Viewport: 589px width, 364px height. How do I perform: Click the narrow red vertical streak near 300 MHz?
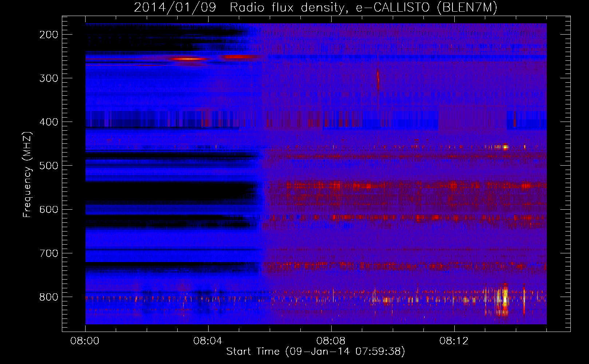[x=378, y=79]
